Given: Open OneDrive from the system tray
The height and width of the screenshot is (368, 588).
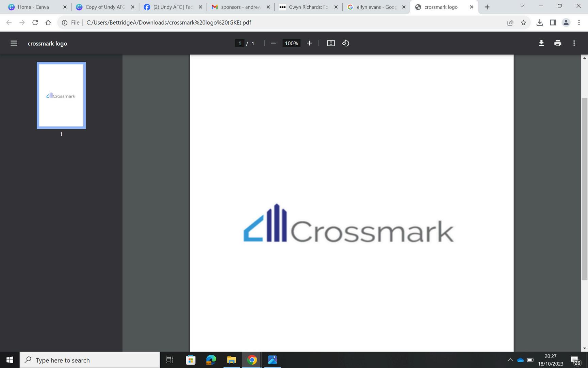Looking at the screenshot, I should pyautogui.click(x=520, y=360).
